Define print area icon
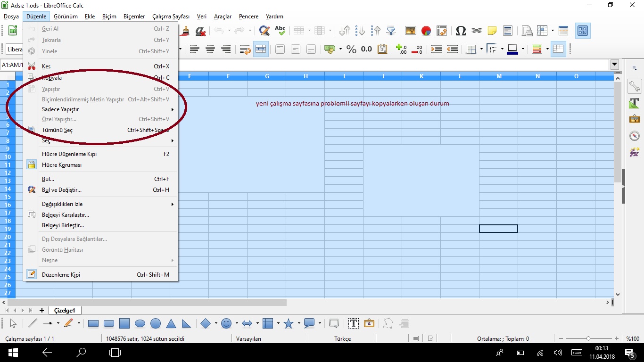The width and height of the screenshot is (644, 362). (527, 31)
